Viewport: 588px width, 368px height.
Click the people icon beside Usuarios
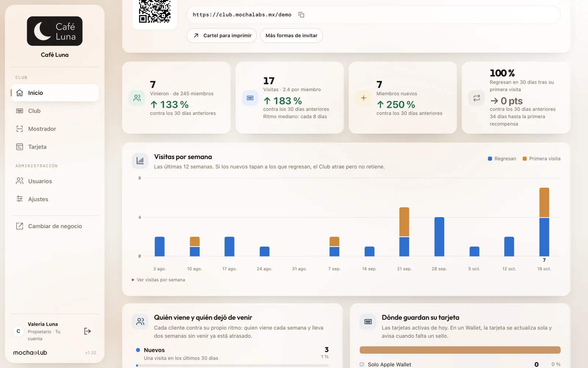[20, 181]
